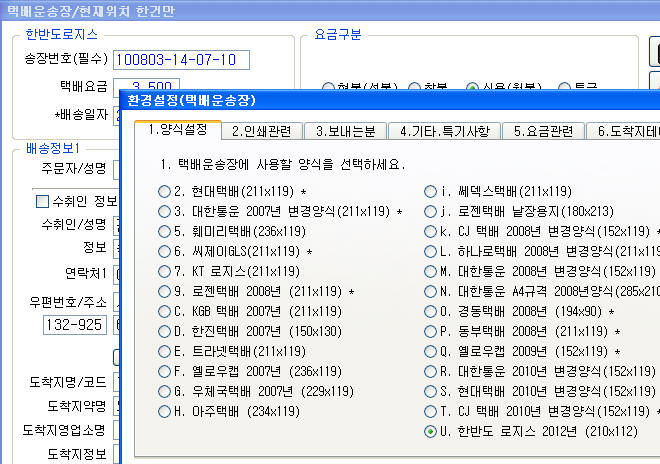This screenshot has width=660, height=464.
Task: Select radio G. 우체국택배 2007년
Action: (164, 392)
